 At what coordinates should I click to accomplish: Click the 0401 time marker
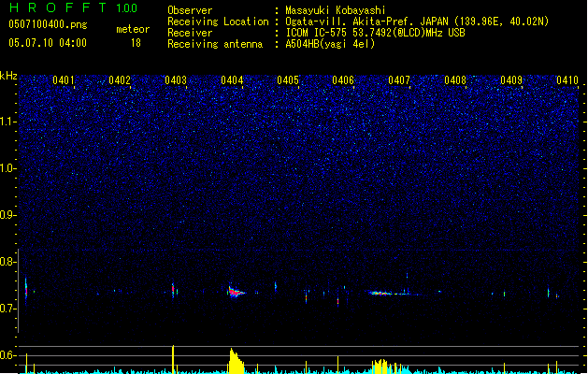pos(64,80)
